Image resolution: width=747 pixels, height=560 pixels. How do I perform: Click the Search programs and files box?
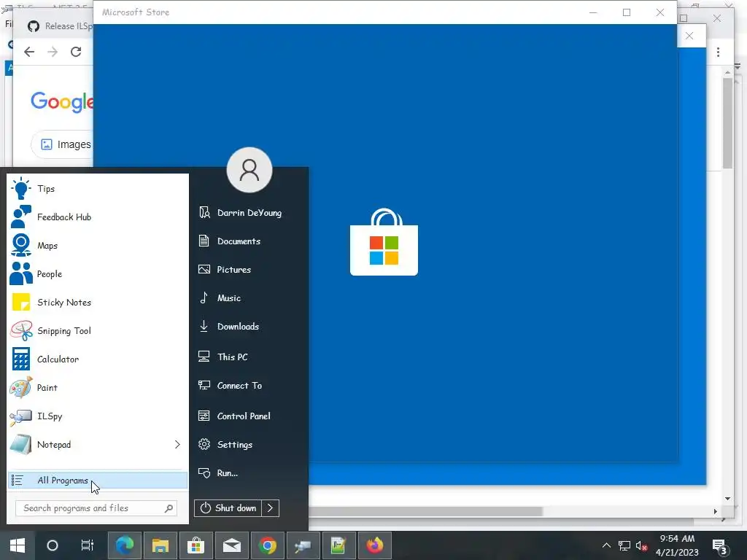(x=96, y=508)
